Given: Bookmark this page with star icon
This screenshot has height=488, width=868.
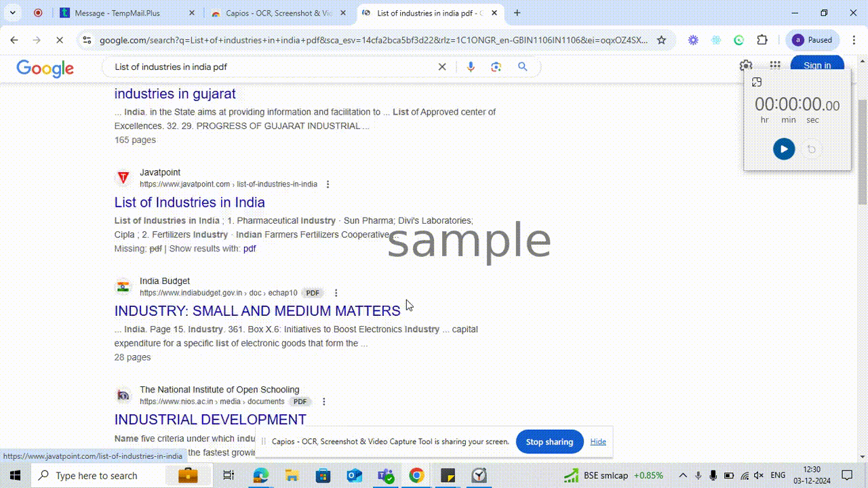Looking at the screenshot, I should (x=661, y=40).
